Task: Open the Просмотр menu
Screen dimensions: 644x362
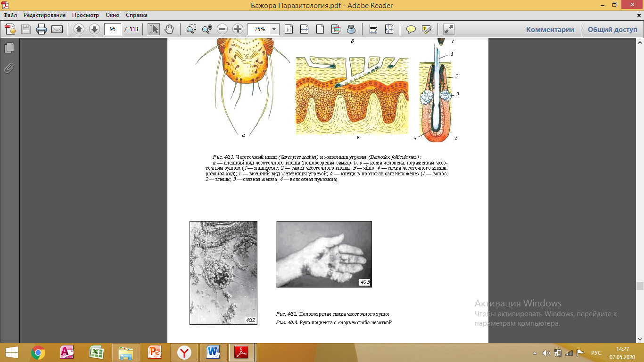Action: (85, 15)
